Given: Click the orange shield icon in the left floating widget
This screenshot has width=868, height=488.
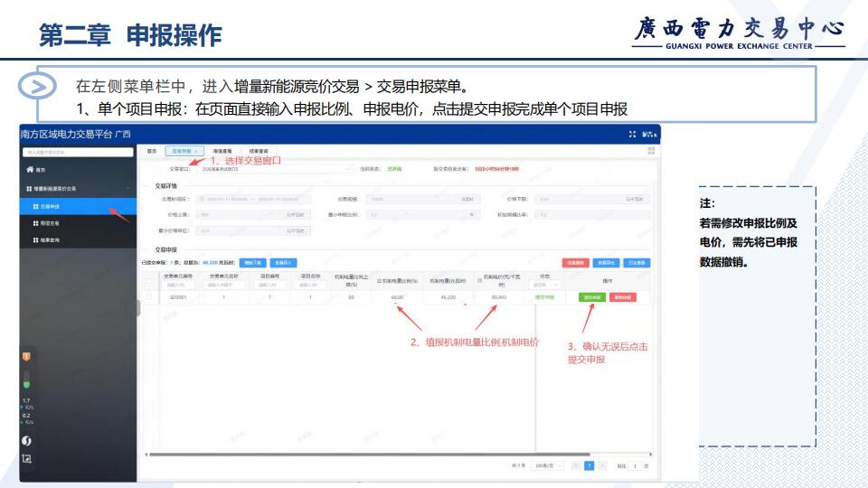Looking at the screenshot, I should point(26,356).
